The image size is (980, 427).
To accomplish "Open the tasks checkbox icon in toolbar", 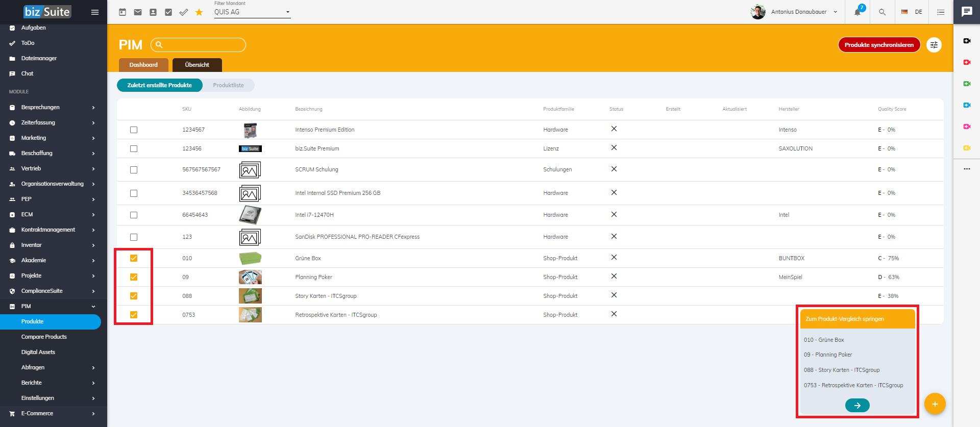I will pyautogui.click(x=168, y=12).
